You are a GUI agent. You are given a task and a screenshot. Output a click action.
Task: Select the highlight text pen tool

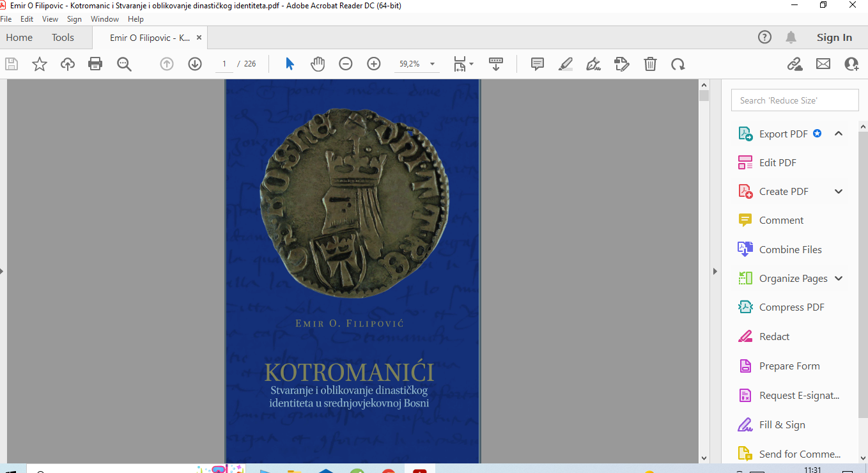coord(566,64)
